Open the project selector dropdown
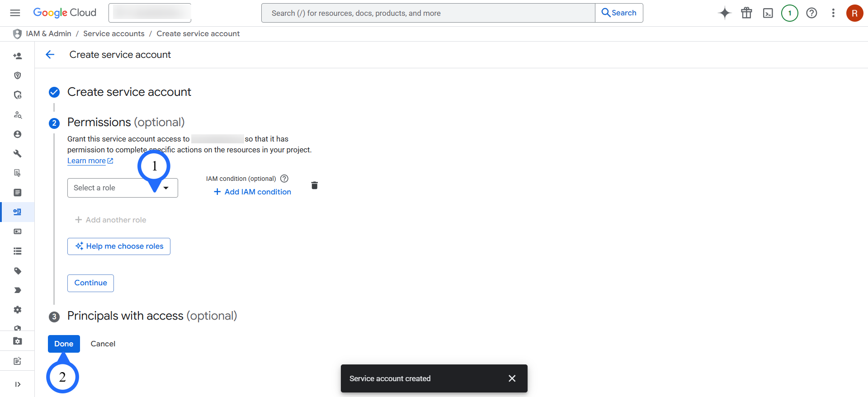The image size is (868, 397). [150, 13]
